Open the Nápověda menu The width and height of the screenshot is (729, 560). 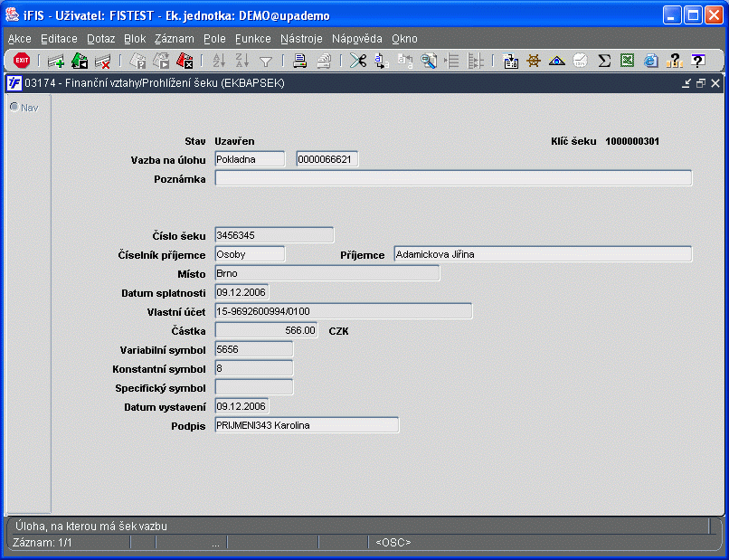(x=357, y=39)
